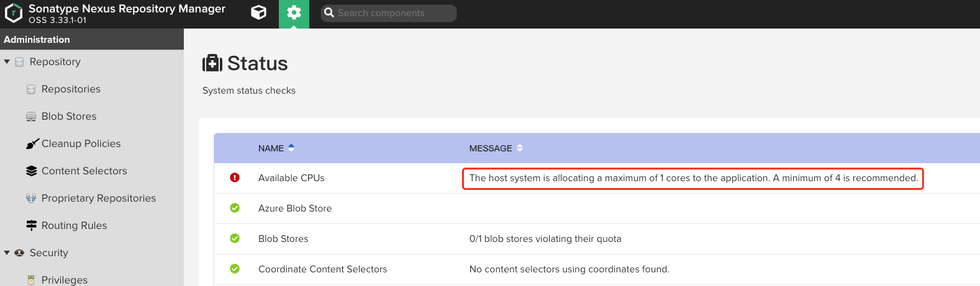Sort the table by NAME column
The height and width of the screenshot is (286, 980).
pos(271,148)
